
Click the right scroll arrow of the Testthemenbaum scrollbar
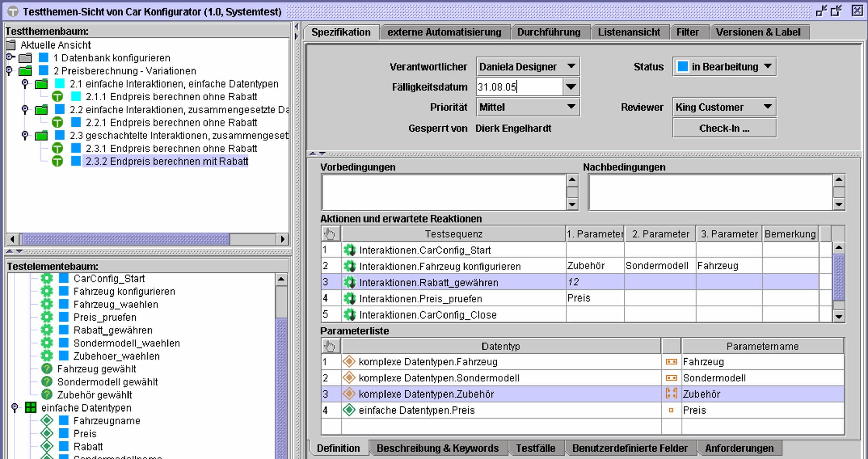tap(282, 239)
